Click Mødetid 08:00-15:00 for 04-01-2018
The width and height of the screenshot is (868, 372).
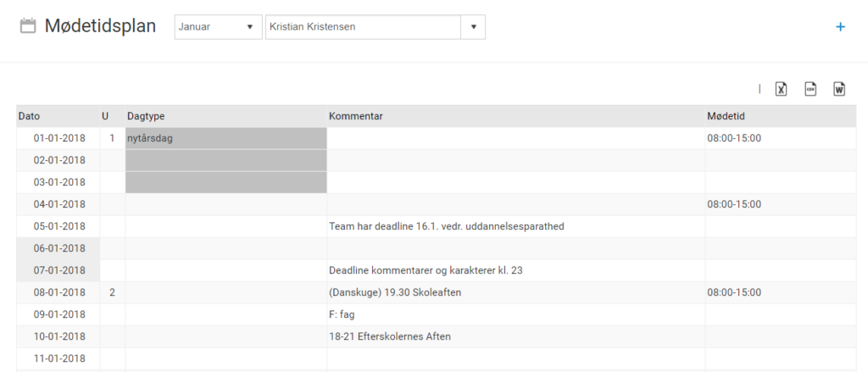[734, 204]
